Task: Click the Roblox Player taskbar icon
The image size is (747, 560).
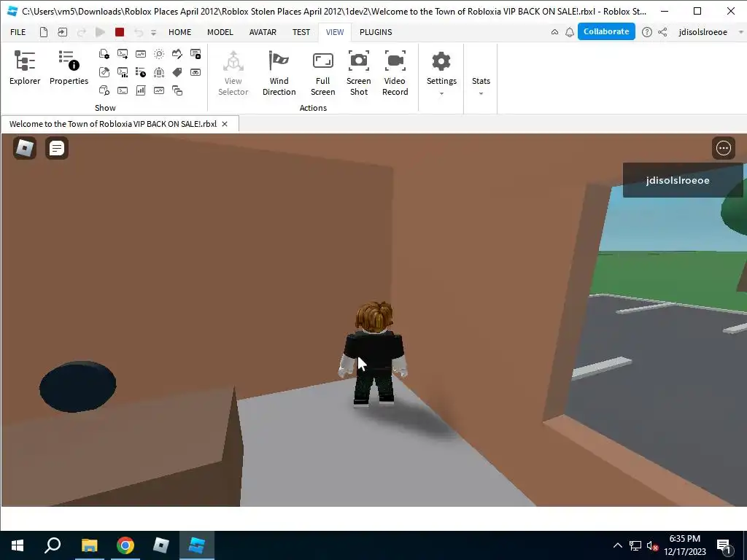Action: pos(161,545)
